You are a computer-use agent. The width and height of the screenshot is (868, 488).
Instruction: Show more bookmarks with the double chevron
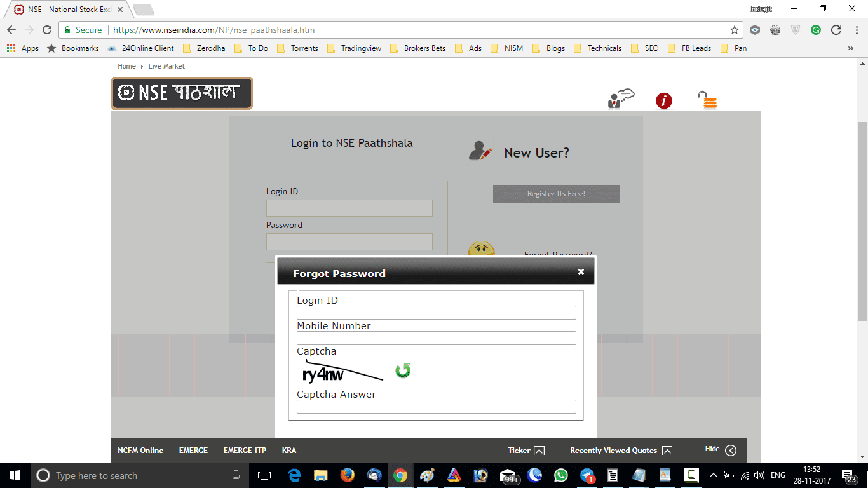(x=851, y=48)
